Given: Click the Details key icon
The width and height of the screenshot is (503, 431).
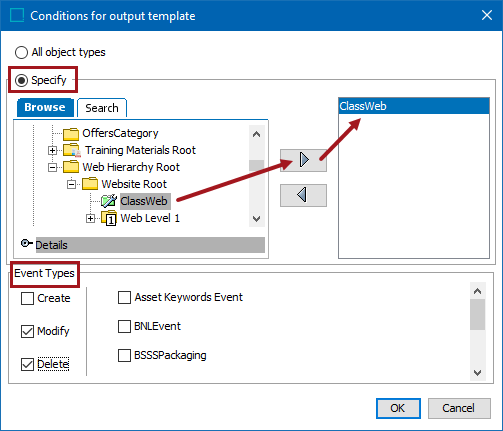Looking at the screenshot, I should point(26,243).
